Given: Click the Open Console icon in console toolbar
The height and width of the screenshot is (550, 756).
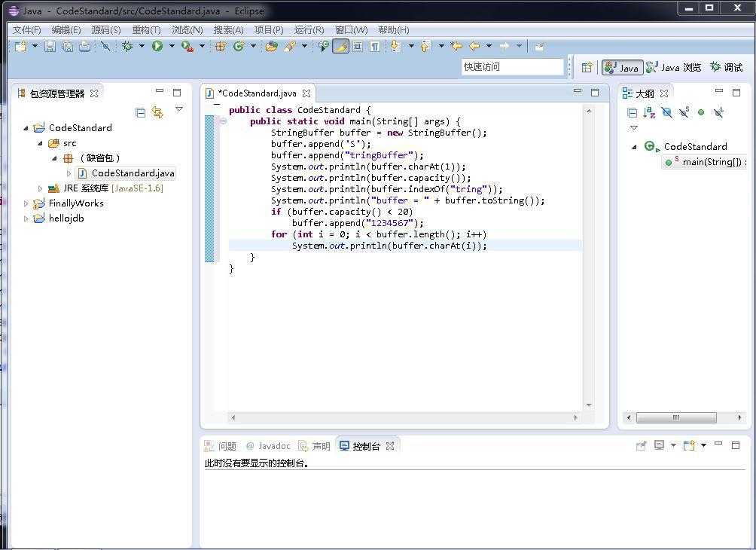Looking at the screenshot, I should pyautogui.click(x=689, y=445).
